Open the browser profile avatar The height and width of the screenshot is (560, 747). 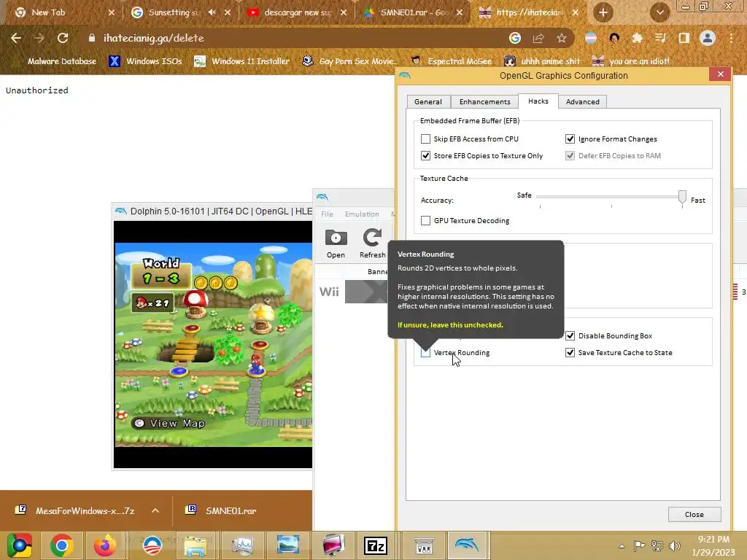pyautogui.click(x=708, y=38)
